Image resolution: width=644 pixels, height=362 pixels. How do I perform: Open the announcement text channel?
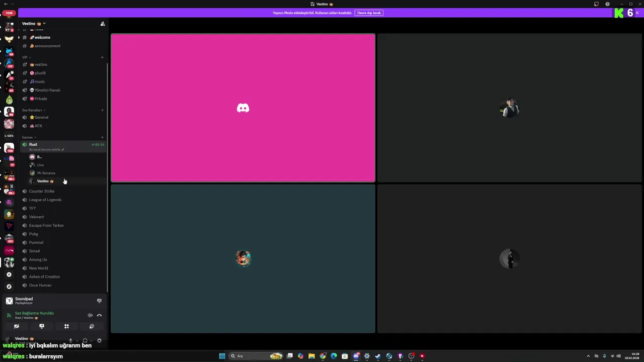(x=63, y=46)
